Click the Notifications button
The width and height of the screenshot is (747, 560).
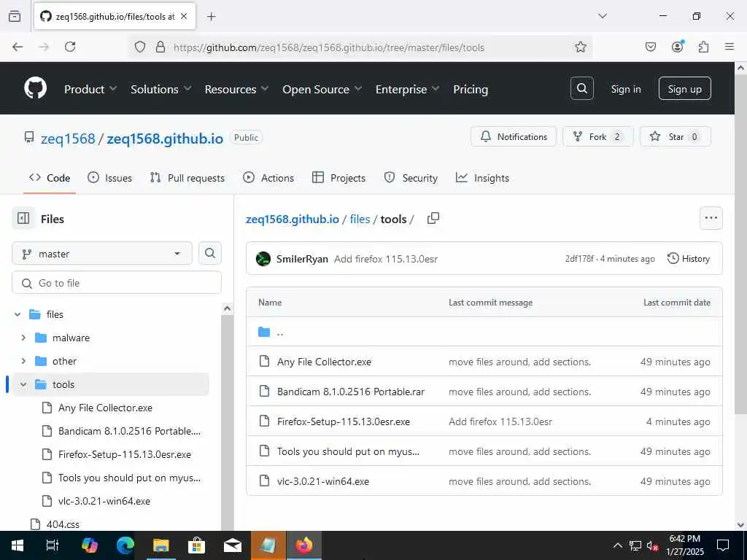(x=513, y=136)
